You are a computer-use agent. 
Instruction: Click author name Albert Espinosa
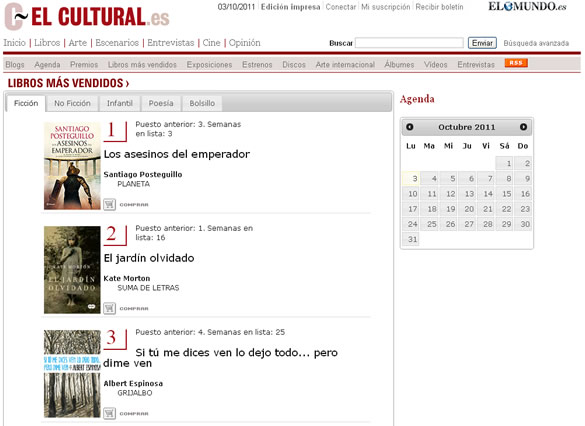pyautogui.click(x=133, y=383)
